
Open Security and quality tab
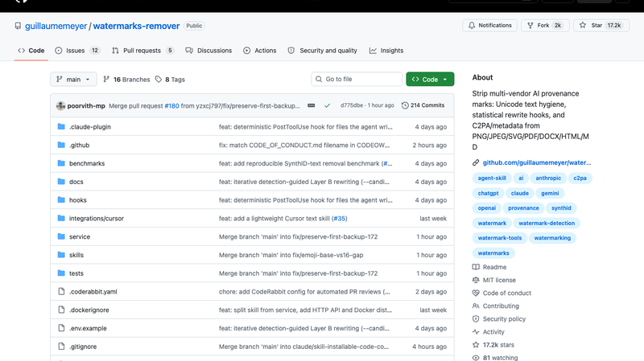pyautogui.click(x=323, y=51)
